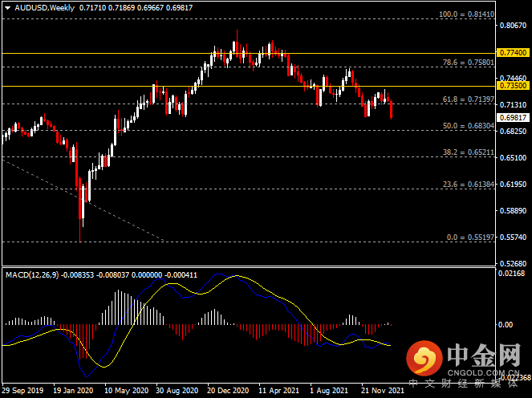Click the MACD zero level 0.00 label
532x398 pixels.
506,325
